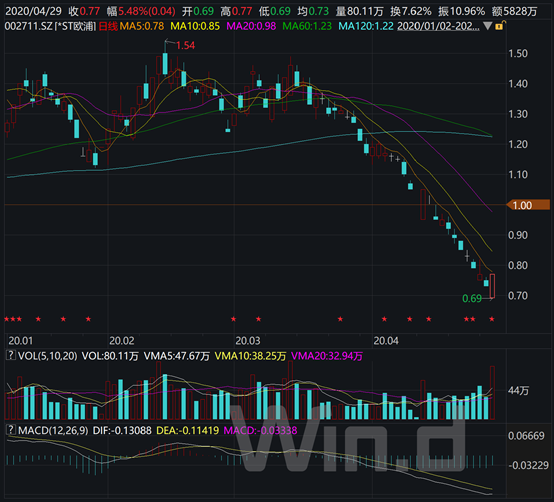Image resolution: width=554 pixels, height=502 pixels.
Task: Click the volume value 量80.11万
Action: 359,11
